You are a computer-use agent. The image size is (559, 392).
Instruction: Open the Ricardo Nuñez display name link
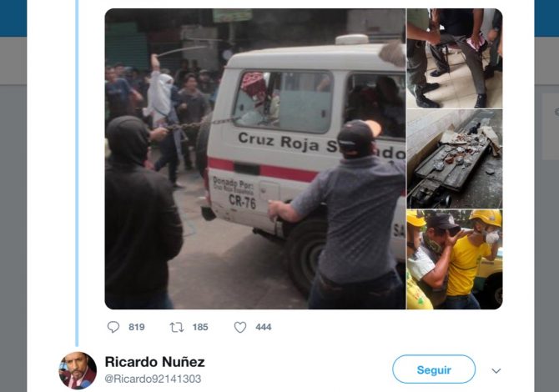point(154,362)
